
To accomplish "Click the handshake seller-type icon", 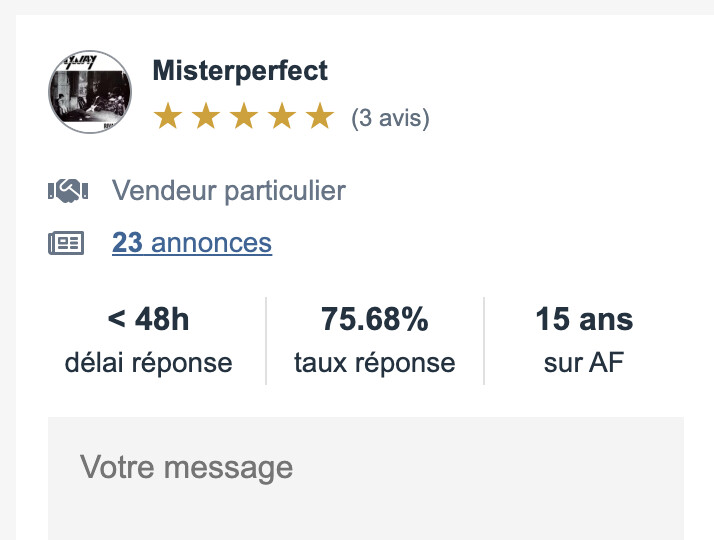I will point(68,190).
